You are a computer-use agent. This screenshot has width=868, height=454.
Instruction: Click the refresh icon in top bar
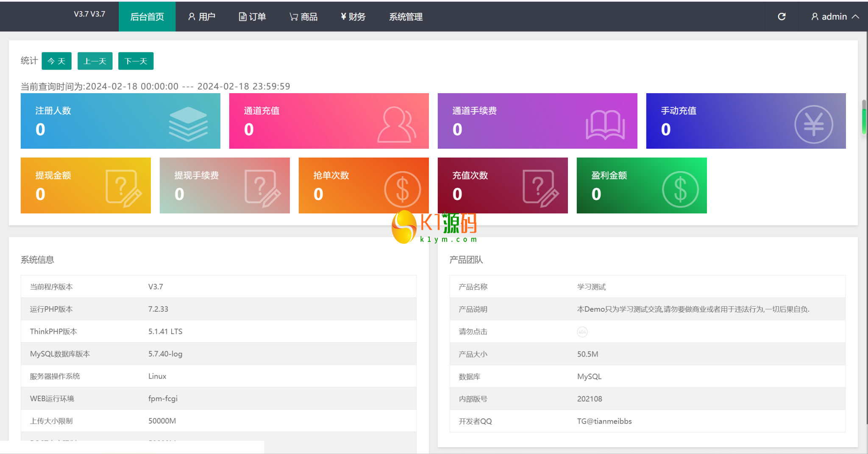782,17
